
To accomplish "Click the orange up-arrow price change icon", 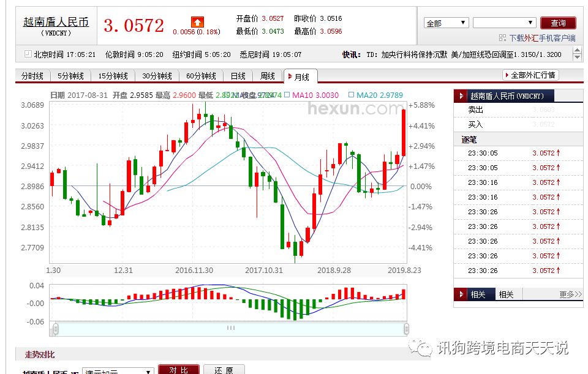I will [x=197, y=22].
